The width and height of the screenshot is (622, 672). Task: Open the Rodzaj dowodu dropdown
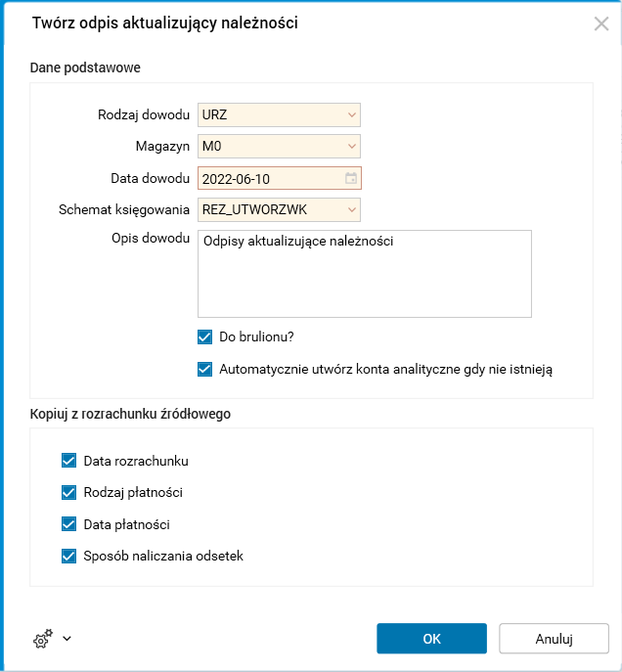pos(352,115)
